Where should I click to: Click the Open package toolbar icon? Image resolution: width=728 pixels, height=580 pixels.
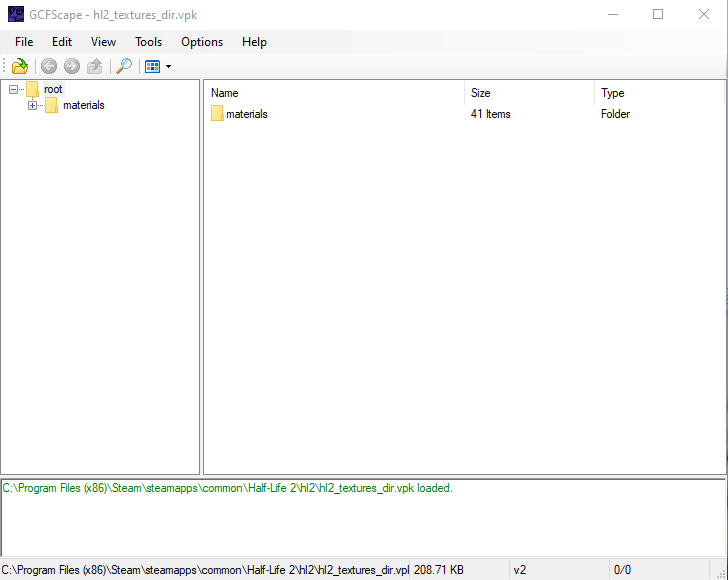[x=20, y=66]
